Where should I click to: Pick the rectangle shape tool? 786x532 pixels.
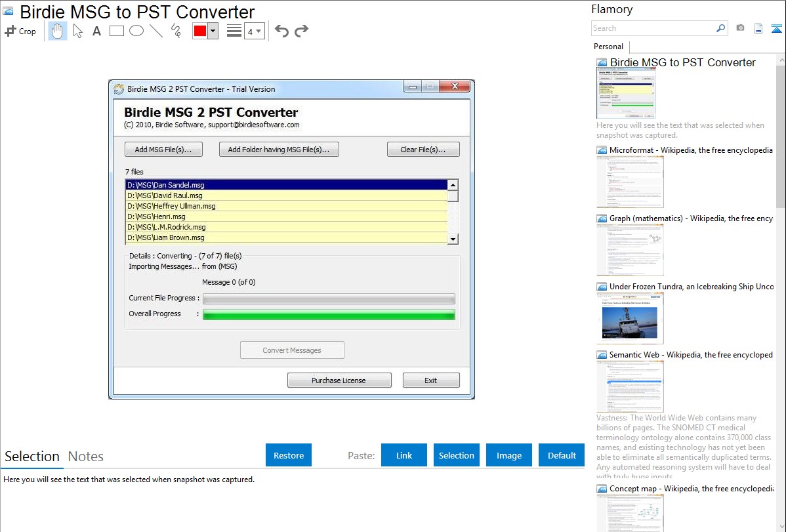click(117, 31)
